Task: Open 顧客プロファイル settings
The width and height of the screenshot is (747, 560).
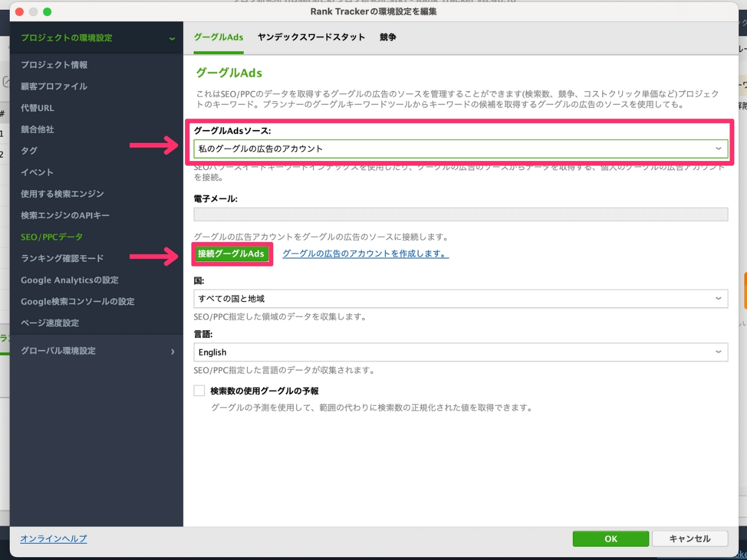Action: tap(54, 86)
